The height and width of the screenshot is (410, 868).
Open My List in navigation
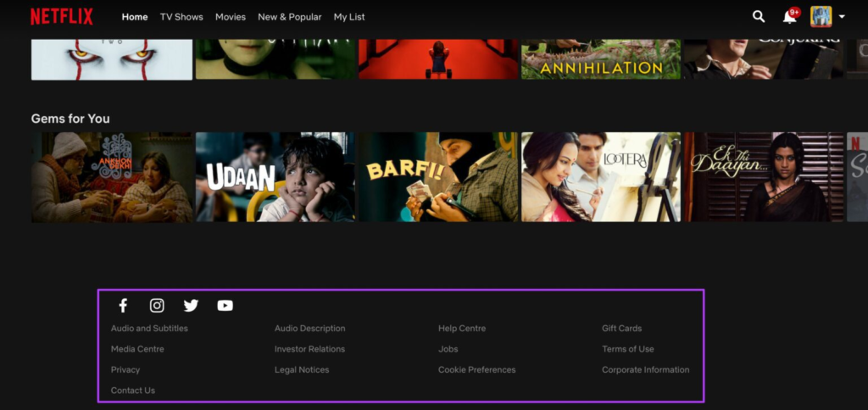tap(349, 17)
